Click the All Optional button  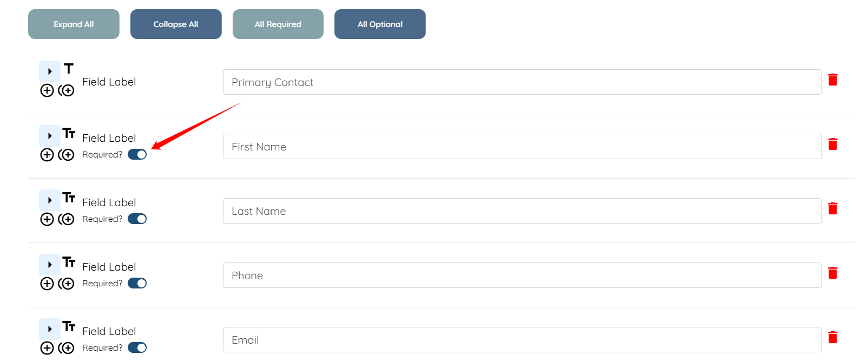[380, 24]
